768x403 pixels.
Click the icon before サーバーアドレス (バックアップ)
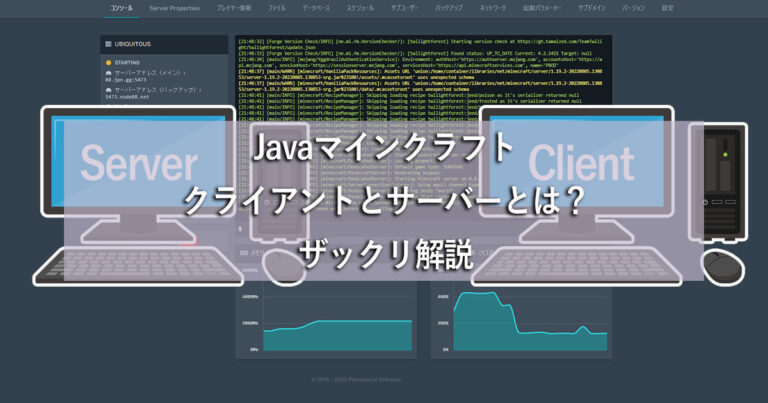pyautogui.click(x=108, y=90)
